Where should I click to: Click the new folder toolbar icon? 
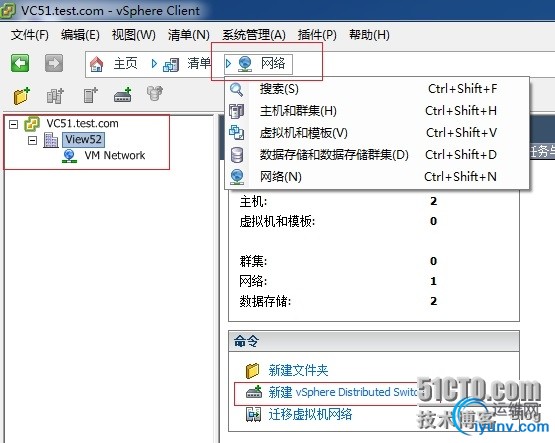click(x=22, y=95)
